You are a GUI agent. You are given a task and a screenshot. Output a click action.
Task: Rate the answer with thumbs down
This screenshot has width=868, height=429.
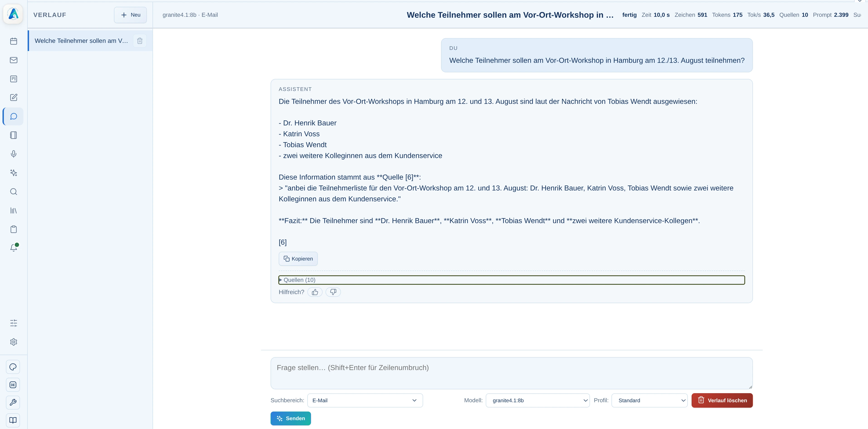click(x=333, y=292)
